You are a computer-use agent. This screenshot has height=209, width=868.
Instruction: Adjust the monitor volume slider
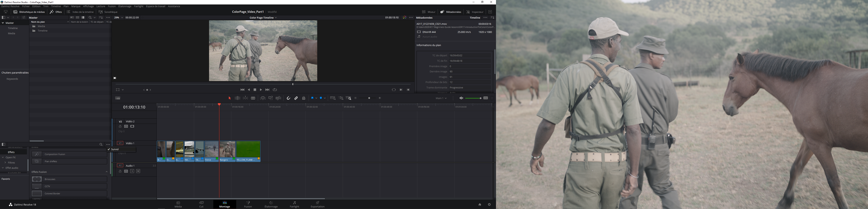point(473,98)
